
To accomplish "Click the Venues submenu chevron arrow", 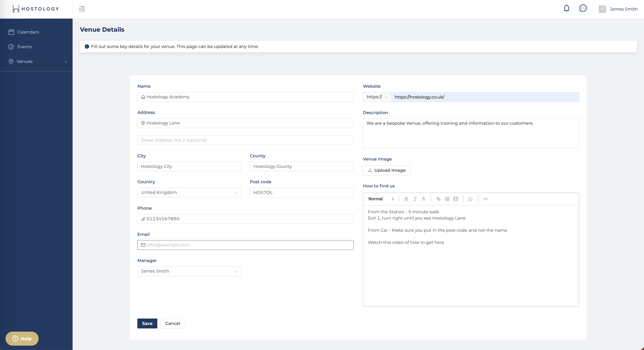I will click(x=66, y=62).
